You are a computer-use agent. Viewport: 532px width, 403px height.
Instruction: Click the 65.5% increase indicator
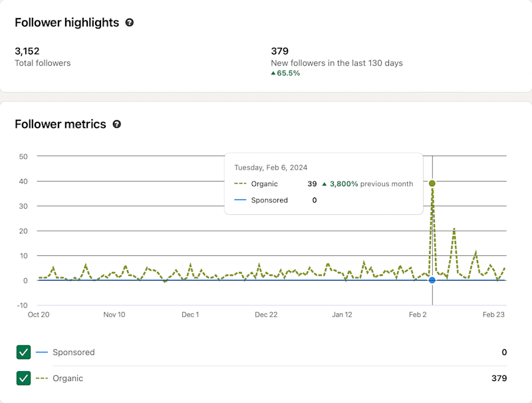tap(285, 73)
